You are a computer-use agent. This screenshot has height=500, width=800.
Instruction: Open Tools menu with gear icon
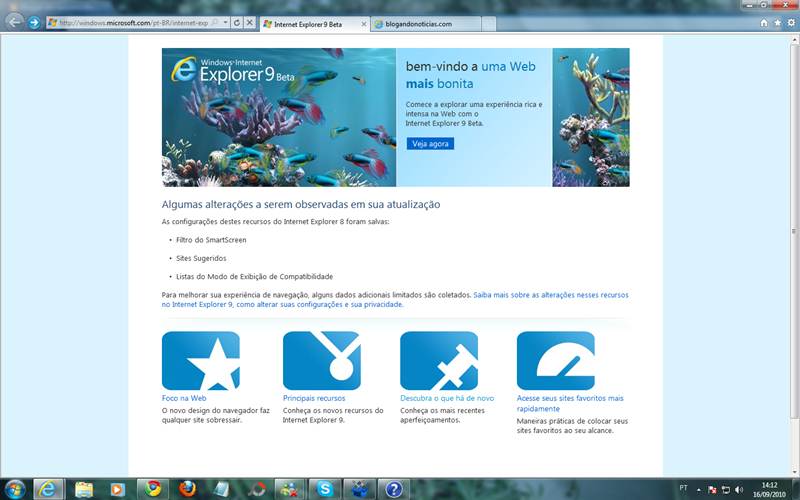point(791,22)
